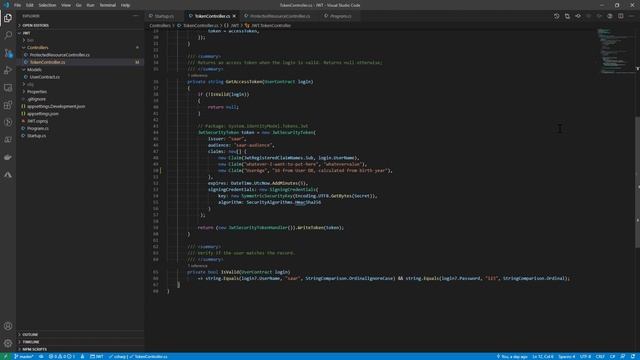Open Startup.cs in the explorer tree
This screenshot has height=360, width=640.
point(80,136)
